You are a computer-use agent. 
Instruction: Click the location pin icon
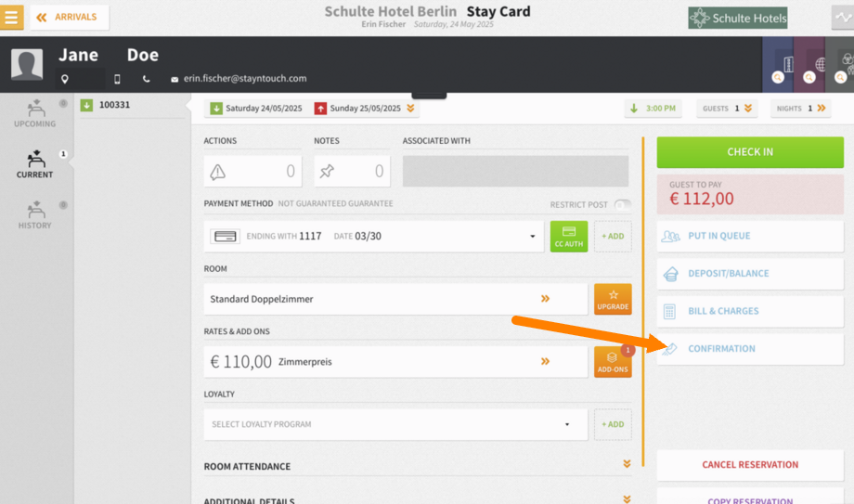pyautogui.click(x=65, y=79)
